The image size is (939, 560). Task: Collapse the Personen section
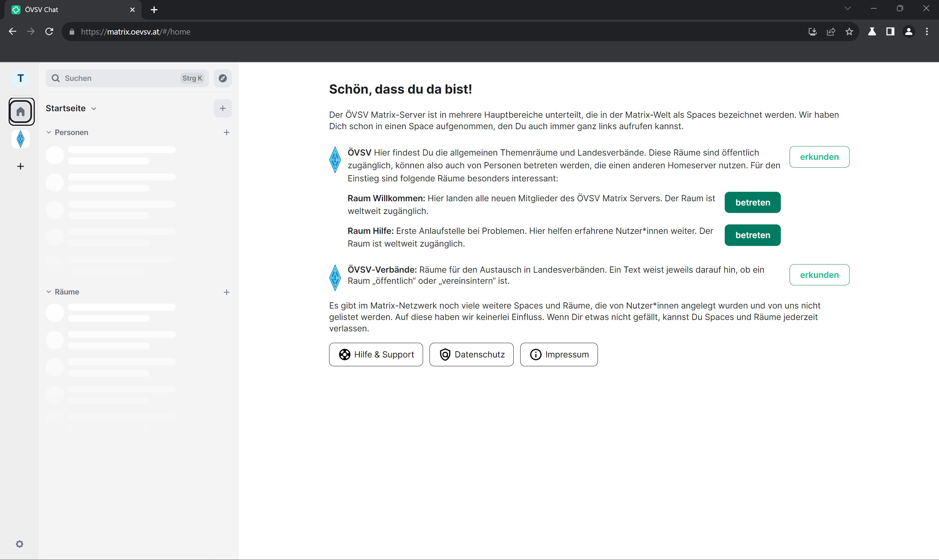(x=49, y=132)
